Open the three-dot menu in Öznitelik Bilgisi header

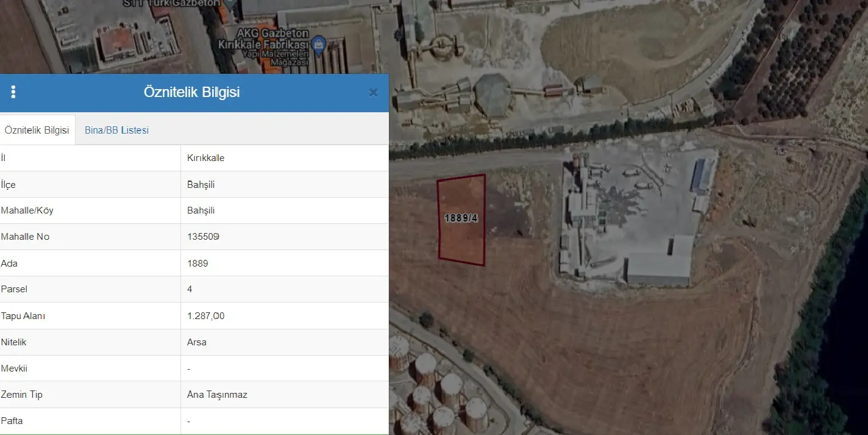coord(13,92)
